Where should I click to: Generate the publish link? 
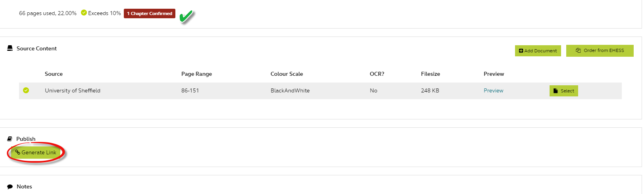point(36,152)
